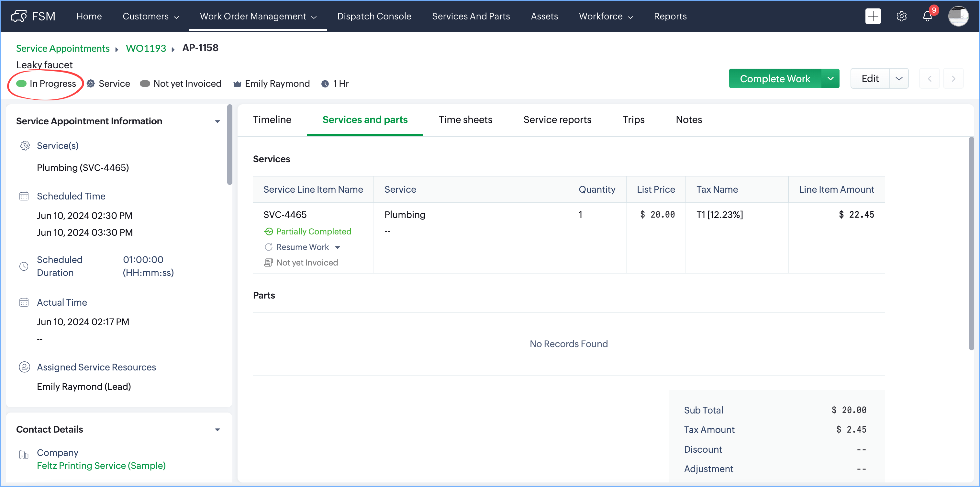Collapse Service Appointment Information section
The height and width of the screenshot is (487, 980).
[x=217, y=121]
